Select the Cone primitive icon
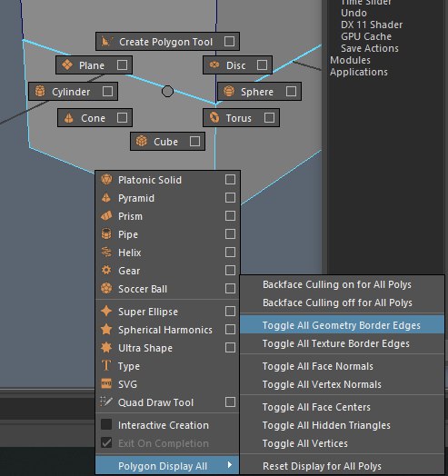 click(x=69, y=118)
